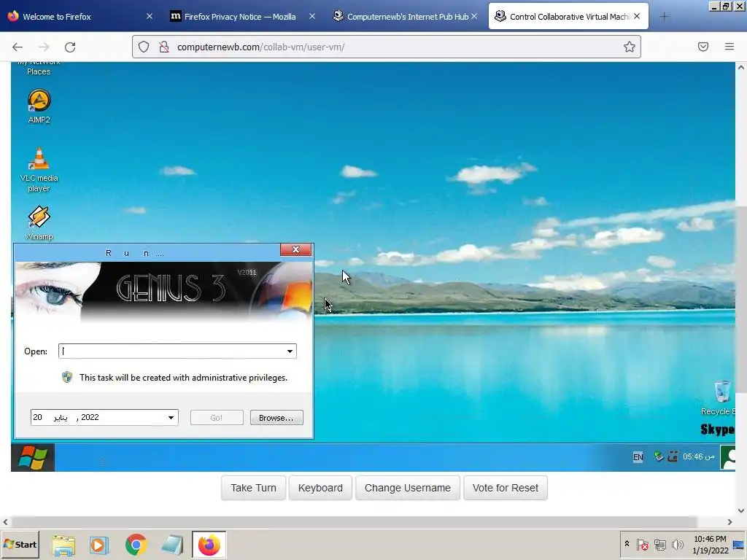
Task: Click the Change Username button
Action: [x=408, y=488]
